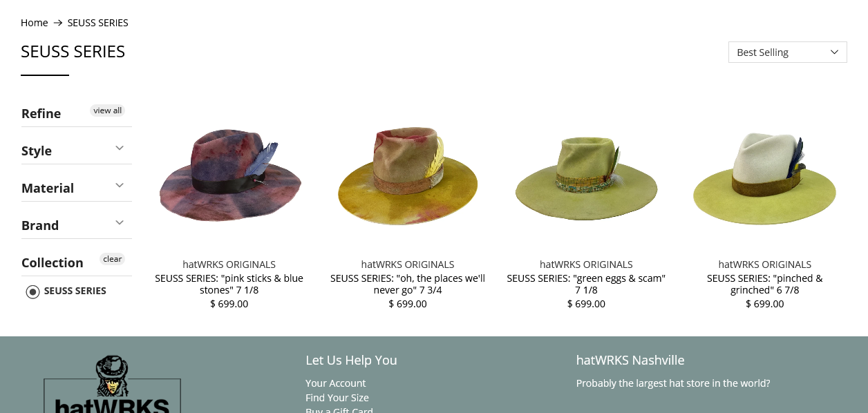Image resolution: width=868 pixels, height=413 pixels.
Task: Click the Style filter chevron icon
Action: point(120,148)
